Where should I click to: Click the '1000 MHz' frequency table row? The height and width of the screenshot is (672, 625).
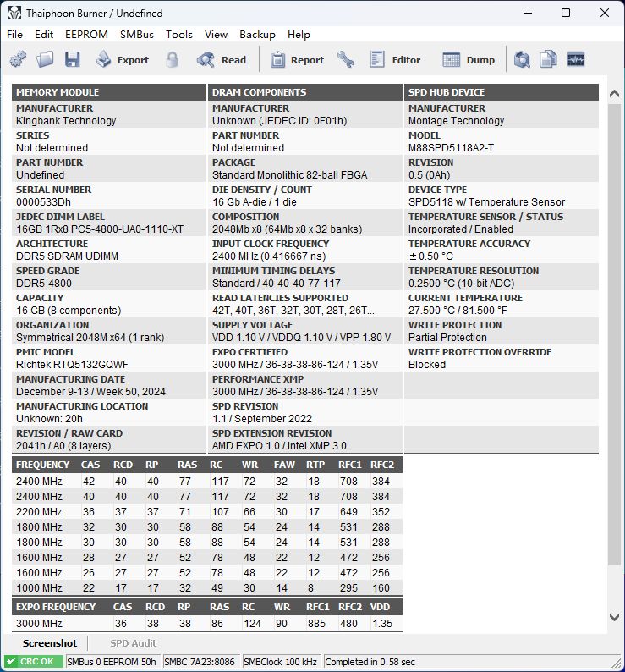click(207, 588)
